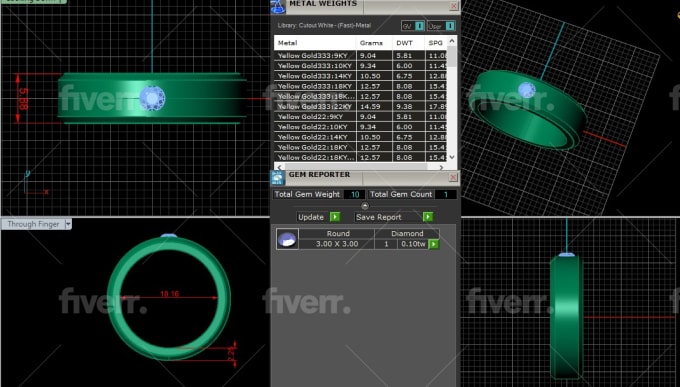Screen dimensions: 680x387
Task: Click Update button label
Action: (x=311, y=217)
